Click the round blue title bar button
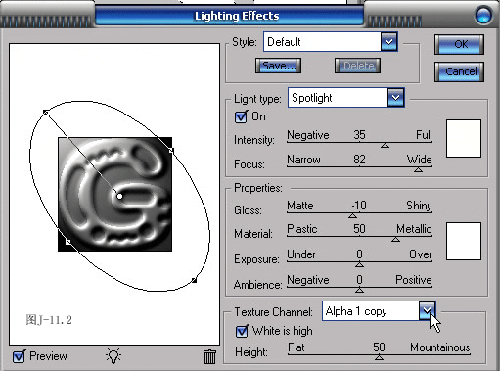Screen dimensions: 500x371 point(483,15)
